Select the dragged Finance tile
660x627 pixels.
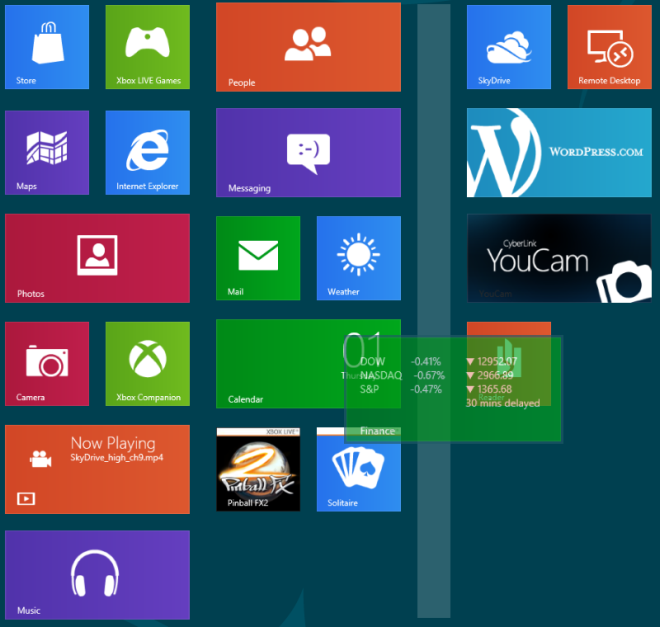coord(453,389)
